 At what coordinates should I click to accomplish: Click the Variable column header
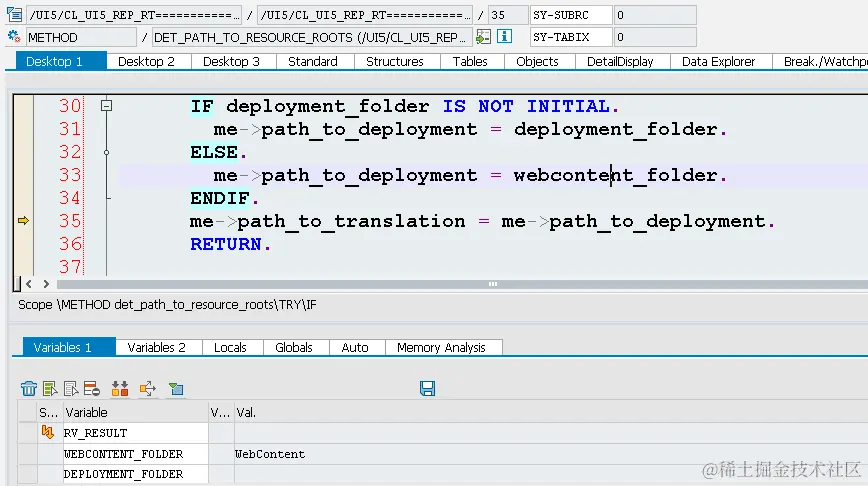(136, 412)
